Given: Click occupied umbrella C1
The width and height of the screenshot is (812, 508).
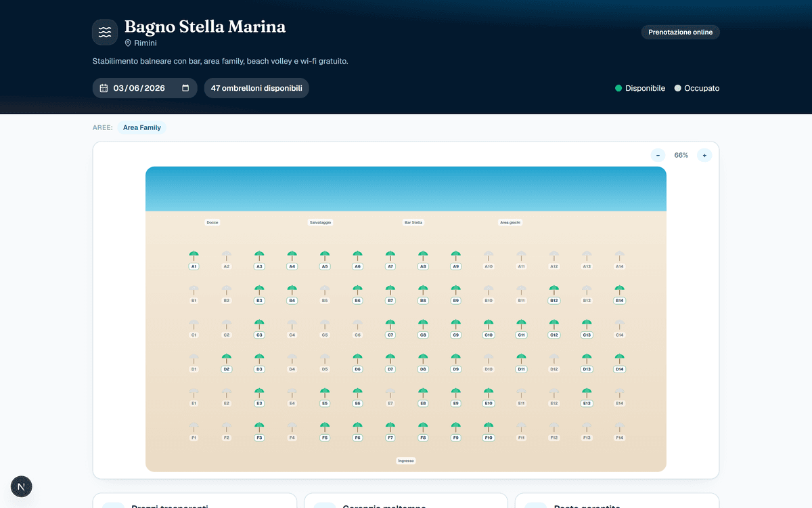Looking at the screenshot, I should pos(194,329).
